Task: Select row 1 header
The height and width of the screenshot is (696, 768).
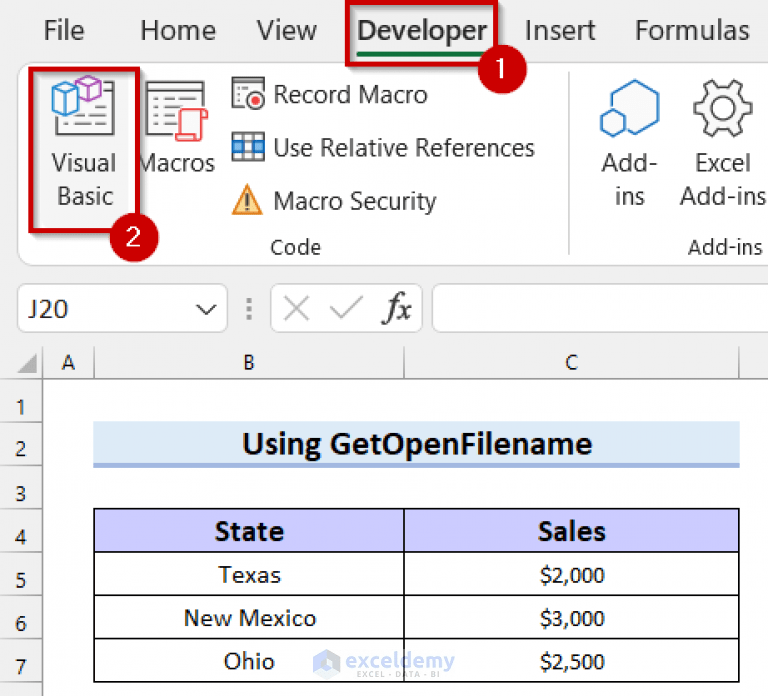Action: 21,401
